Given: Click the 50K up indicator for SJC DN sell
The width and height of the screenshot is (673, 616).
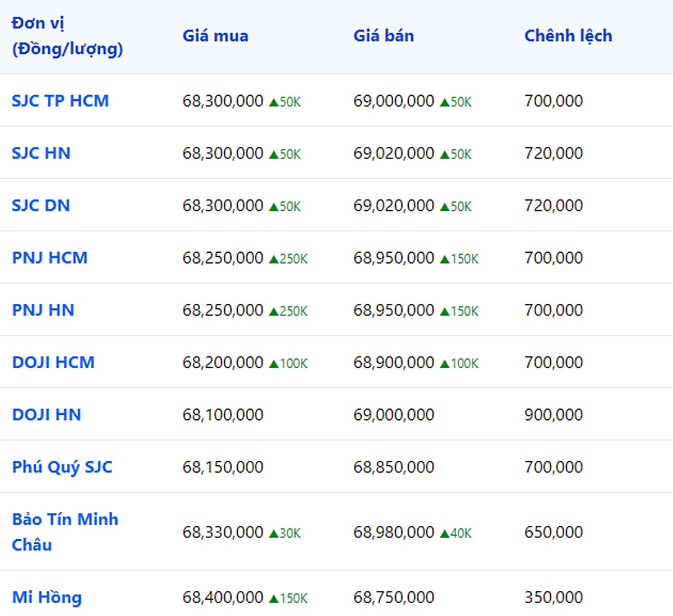Looking at the screenshot, I should (x=456, y=206).
